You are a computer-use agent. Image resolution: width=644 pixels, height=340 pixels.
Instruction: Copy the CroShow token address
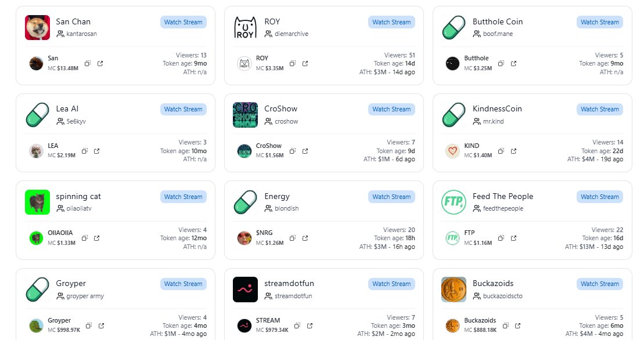[293, 151]
